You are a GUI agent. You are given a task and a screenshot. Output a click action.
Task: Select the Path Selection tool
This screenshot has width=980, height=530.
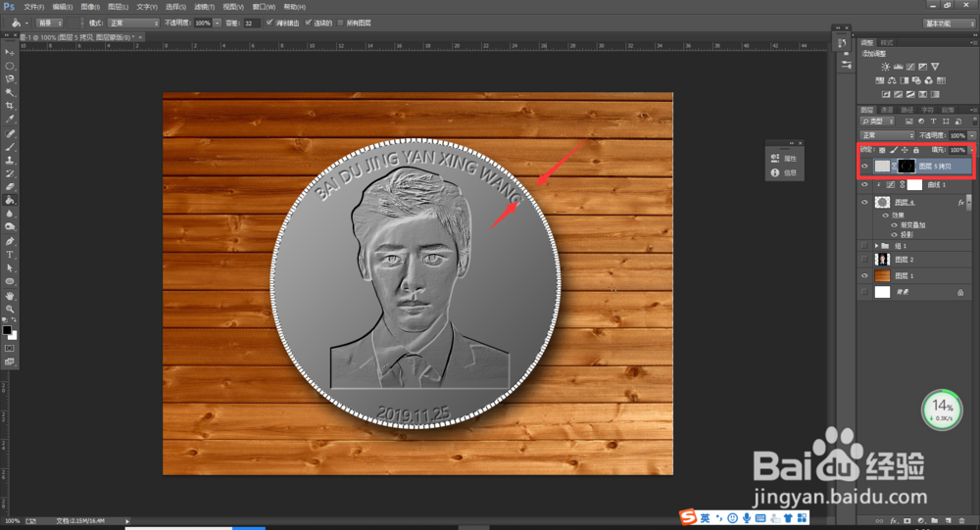pyautogui.click(x=10, y=268)
